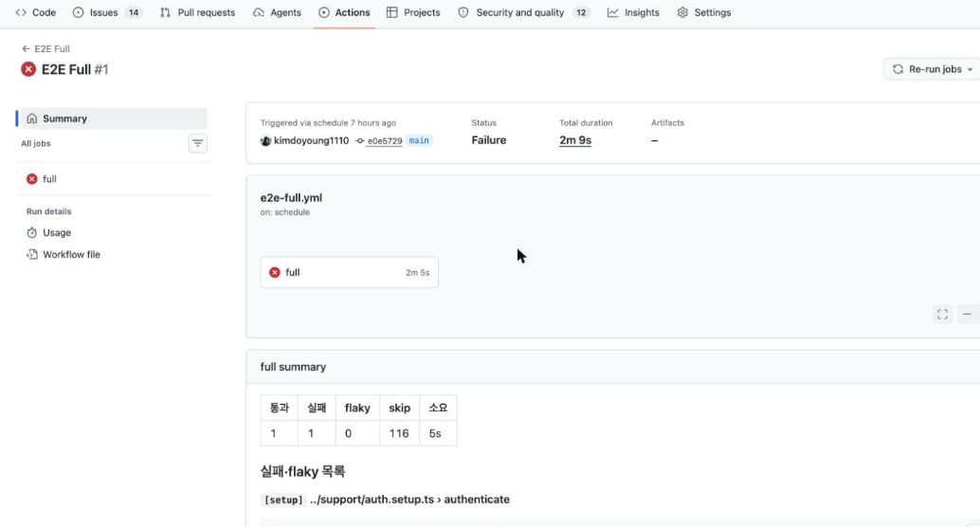This screenshot has width=980, height=527.
Task: Click the skip table header
Action: coord(399,408)
